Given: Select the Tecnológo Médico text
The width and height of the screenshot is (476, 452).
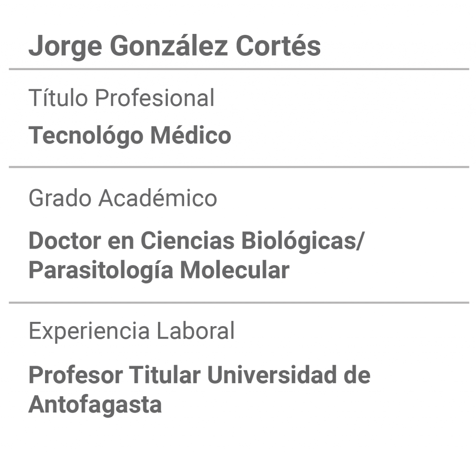Looking at the screenshot, I should pos(130,135).
